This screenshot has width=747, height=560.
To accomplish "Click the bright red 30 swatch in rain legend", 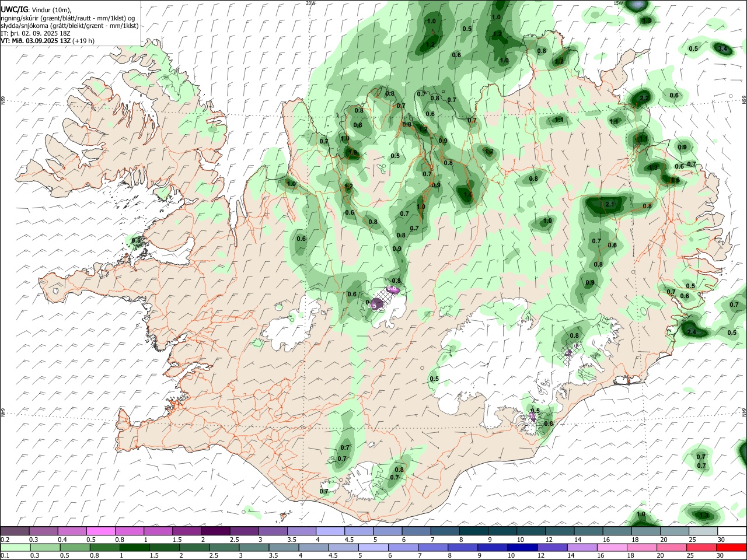I will (732, 547).
